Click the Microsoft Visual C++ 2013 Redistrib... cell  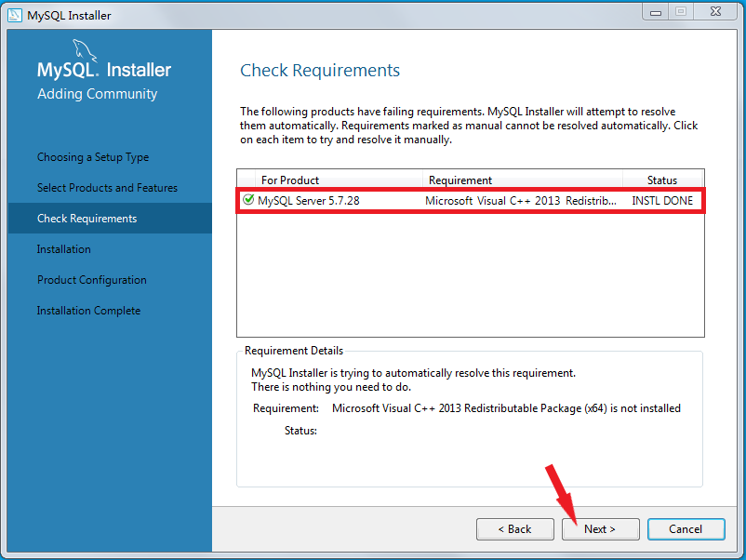click(x=521, y=201)
